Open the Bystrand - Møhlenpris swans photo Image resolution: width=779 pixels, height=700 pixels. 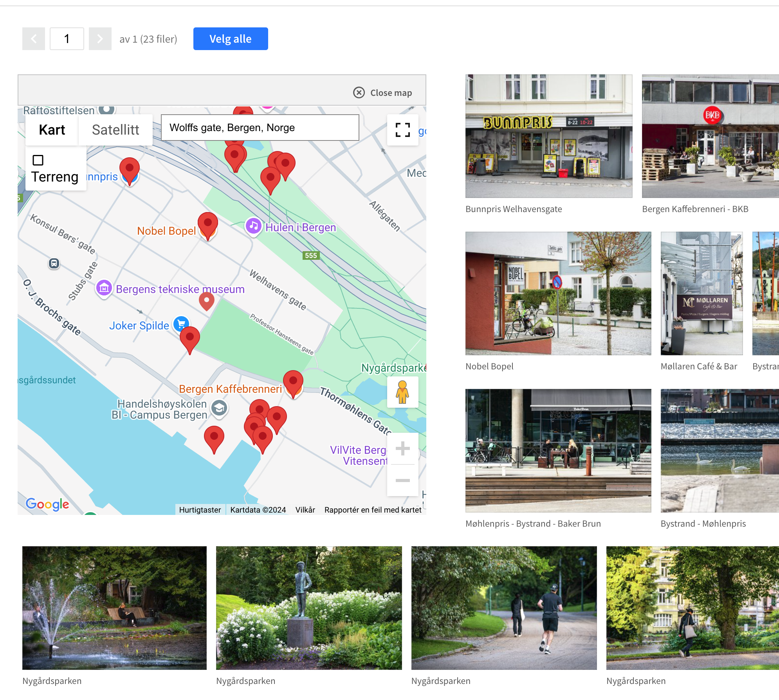[x=720, y=451]
